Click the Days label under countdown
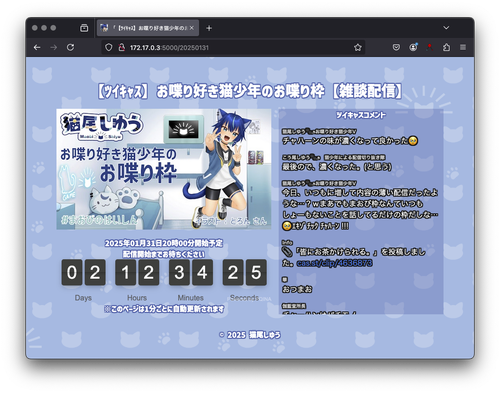This screenshot has width=500, height=393. [x=83, y=298]
